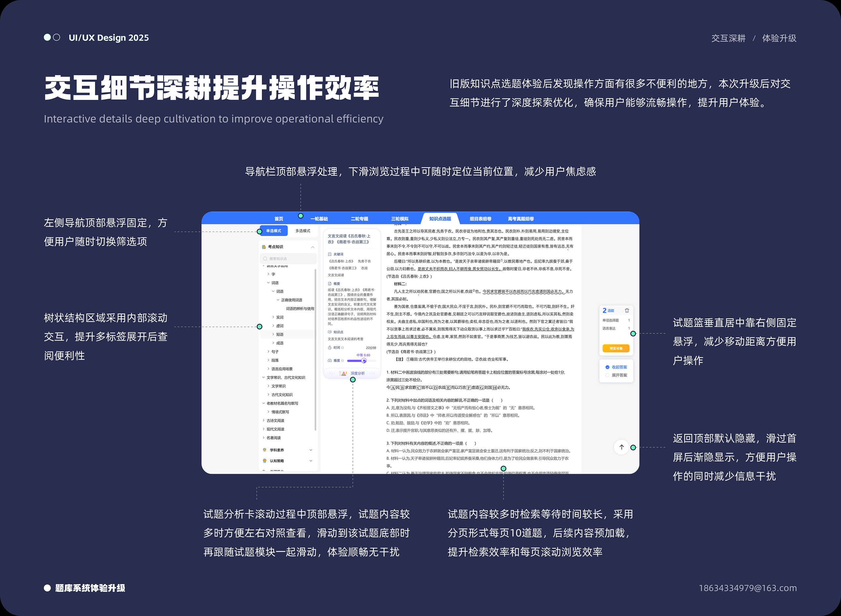Select the 展开答案 radio option
841x616 pixels.
point(607,375)
